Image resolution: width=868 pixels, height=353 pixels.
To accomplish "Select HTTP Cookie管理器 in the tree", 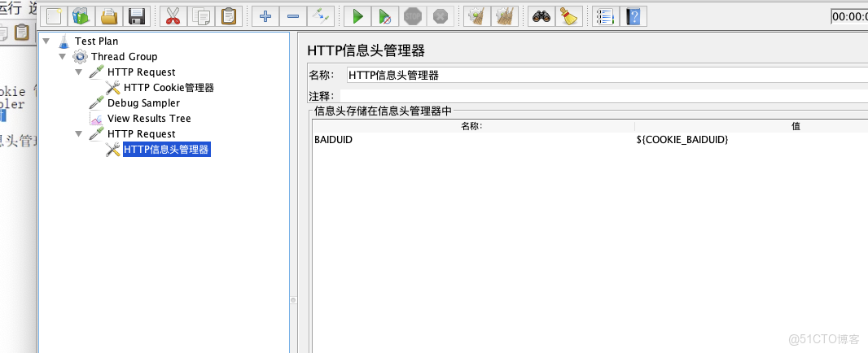I will tap(169, 87).
